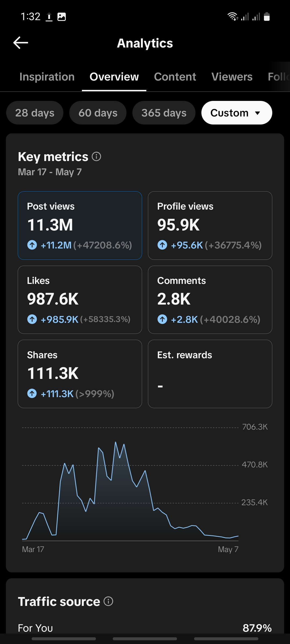
Task: Tap the back arrow icon
Action: click(21, 43)
